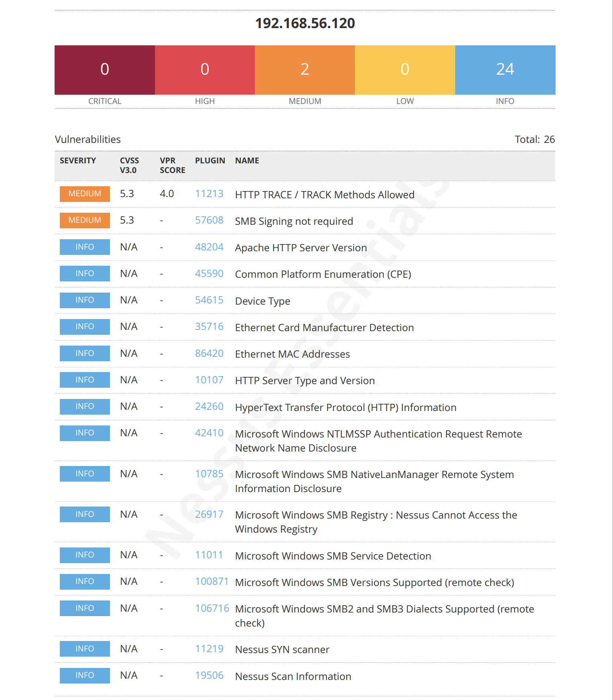Image resolution: width=613 pixels, height=700 pixels.
Task: Open plugin 26917 link
Action: coord(209,515)
